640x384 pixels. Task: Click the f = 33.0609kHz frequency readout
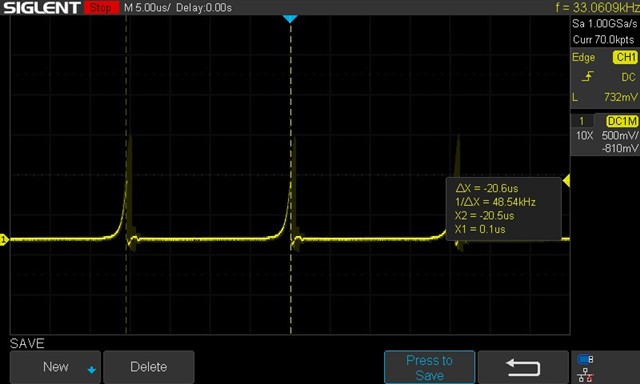[597, 7]
